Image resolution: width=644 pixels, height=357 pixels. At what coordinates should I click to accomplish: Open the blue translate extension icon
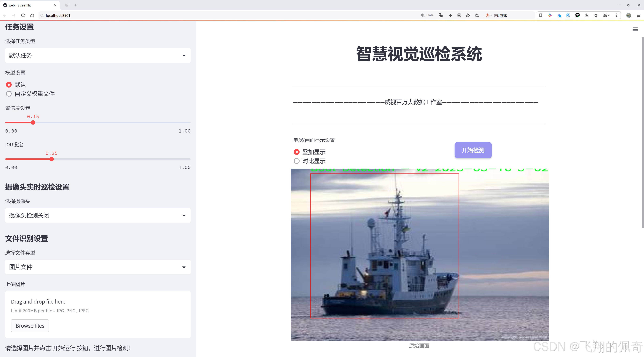(568, 15)
